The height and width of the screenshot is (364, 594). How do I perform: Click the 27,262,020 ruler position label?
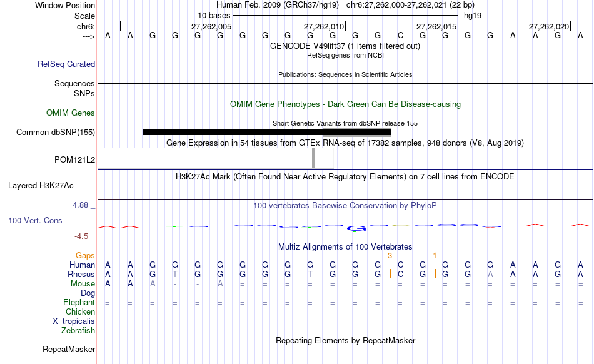click(548, 26)
